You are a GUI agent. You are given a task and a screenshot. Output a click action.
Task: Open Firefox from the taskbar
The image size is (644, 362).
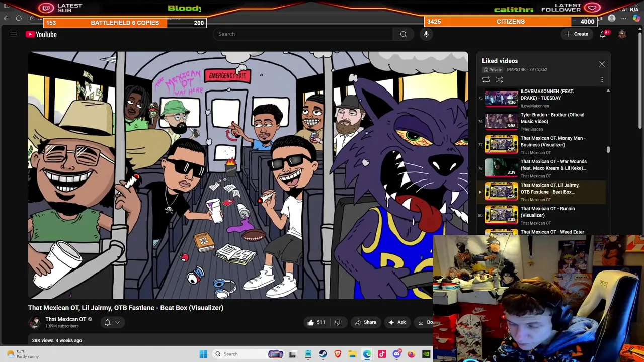pos(412,354)
